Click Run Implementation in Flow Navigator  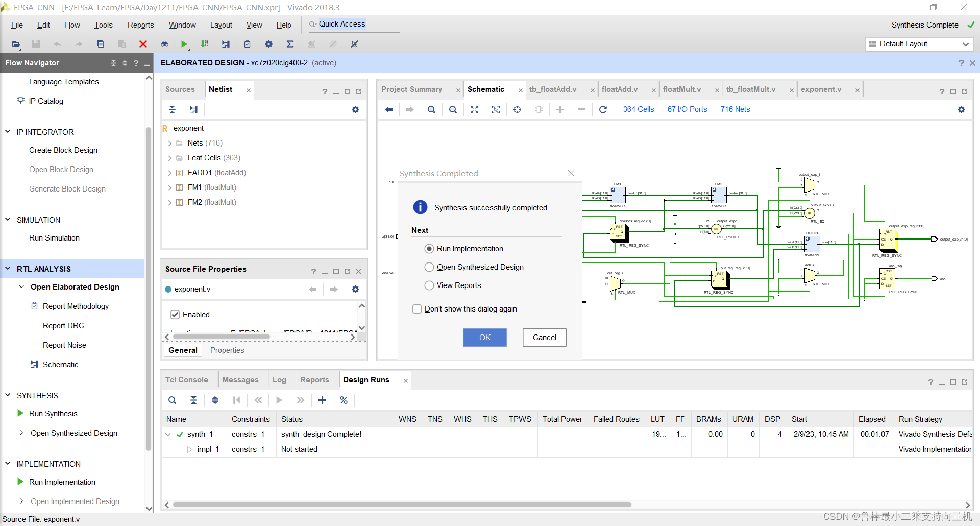[62, 482]
